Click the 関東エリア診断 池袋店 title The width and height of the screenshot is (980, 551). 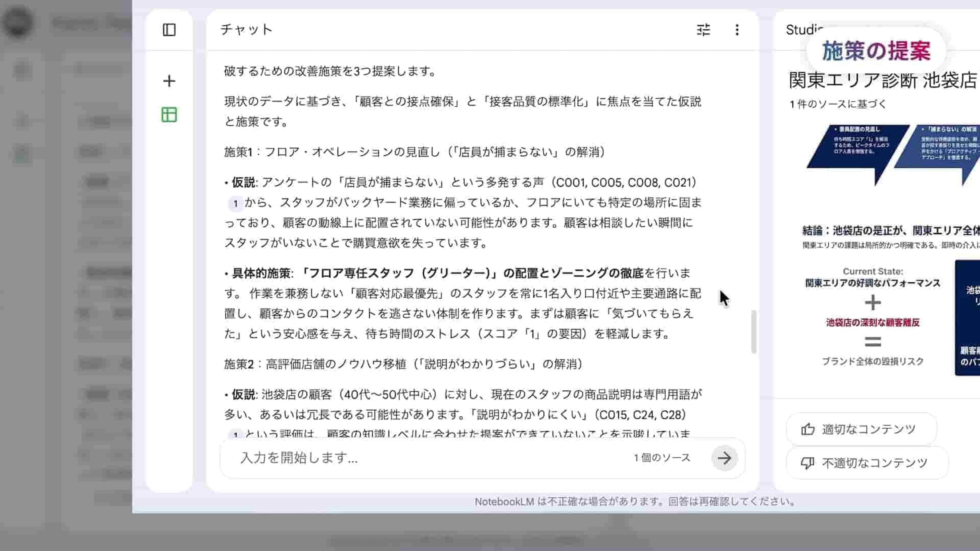point(883,81)
